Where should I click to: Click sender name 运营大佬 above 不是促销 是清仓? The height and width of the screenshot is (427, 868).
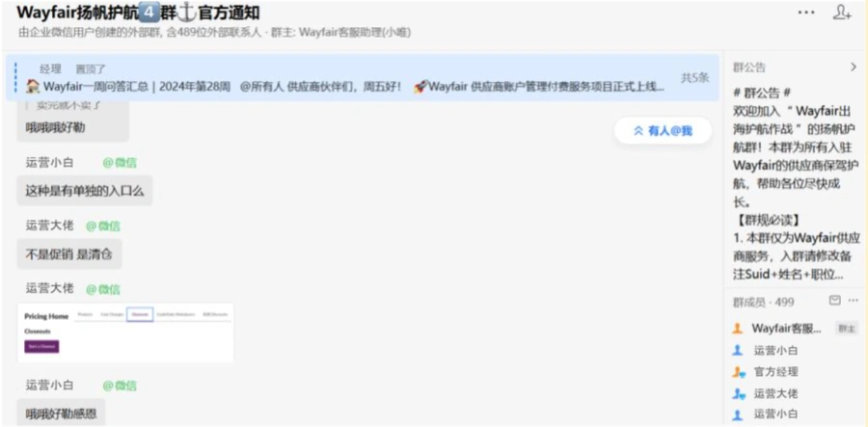tap(49, 226)
